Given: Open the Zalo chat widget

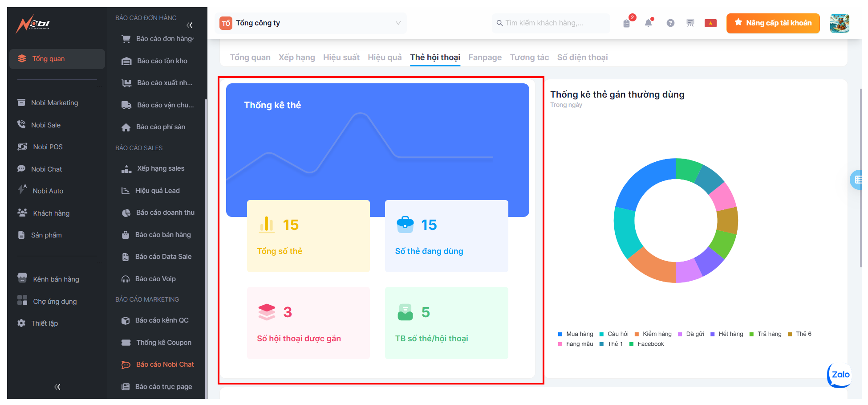Looking at the screenshot, I should (840, 375).
